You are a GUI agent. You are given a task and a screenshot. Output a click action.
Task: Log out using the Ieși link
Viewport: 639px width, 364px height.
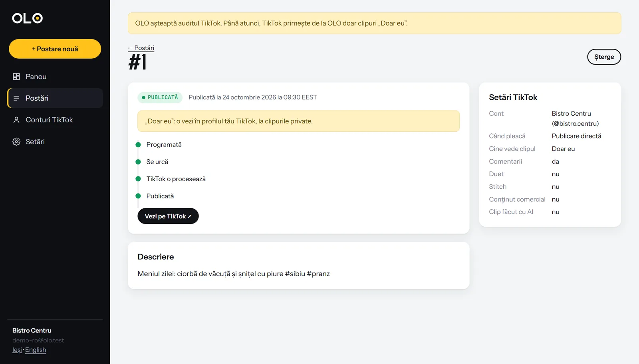tap(17, 350)
